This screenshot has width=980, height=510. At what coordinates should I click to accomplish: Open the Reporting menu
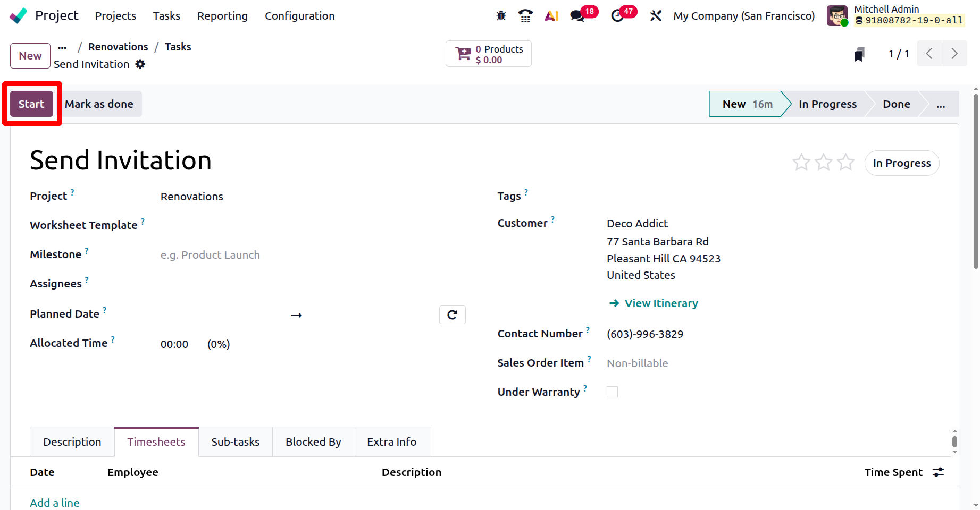tap(222, 16)
